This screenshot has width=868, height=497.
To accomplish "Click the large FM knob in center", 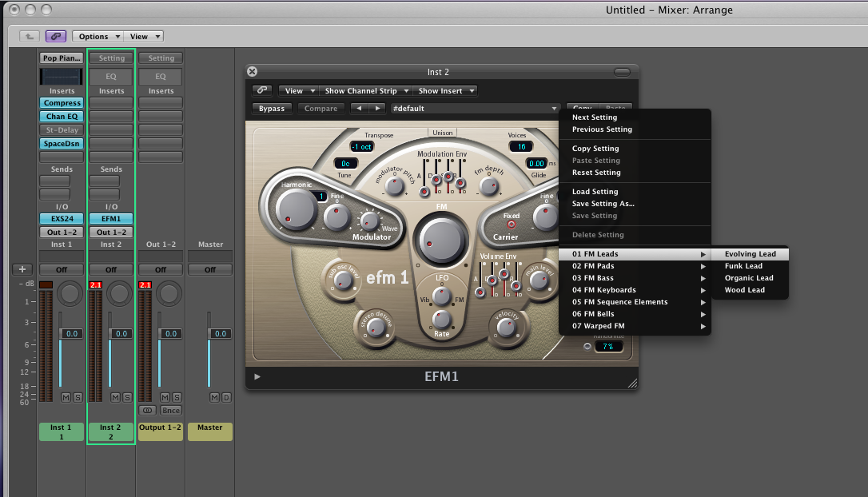I will tap(441, 241).
